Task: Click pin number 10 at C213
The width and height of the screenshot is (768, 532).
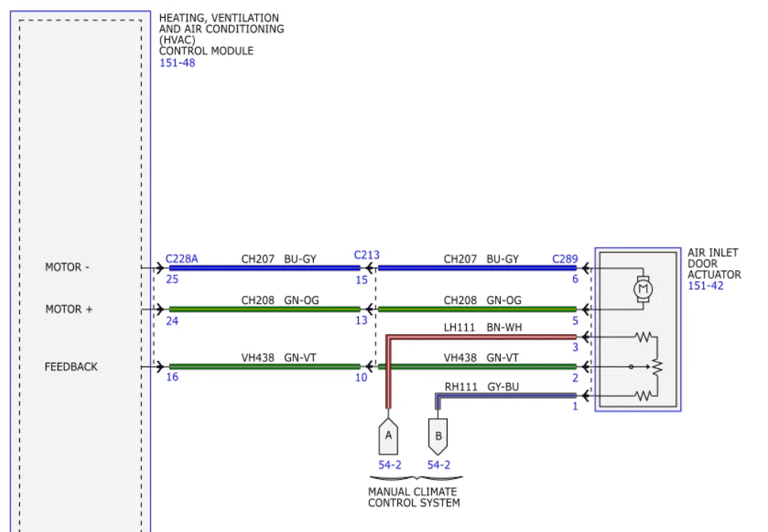Action: pyautogui.click(x=361, y=377)
